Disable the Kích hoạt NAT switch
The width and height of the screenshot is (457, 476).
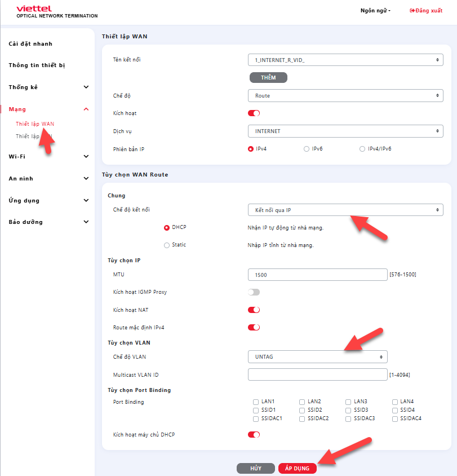click(254, 310)
